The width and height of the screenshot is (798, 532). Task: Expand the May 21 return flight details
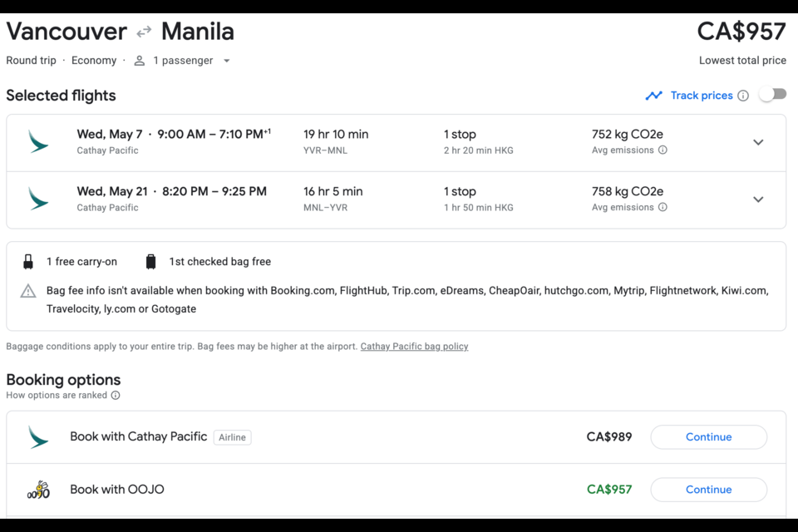pyautogui.click(x=758, y=199)
